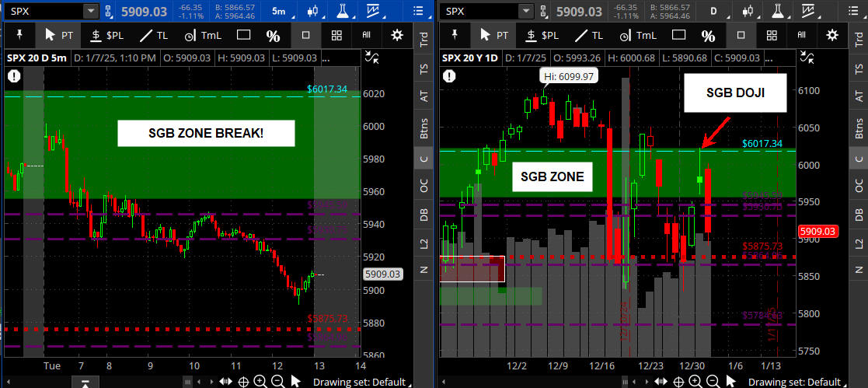
Task: Open the 5m timeframe selector
Action: click(x=280, y=11)
